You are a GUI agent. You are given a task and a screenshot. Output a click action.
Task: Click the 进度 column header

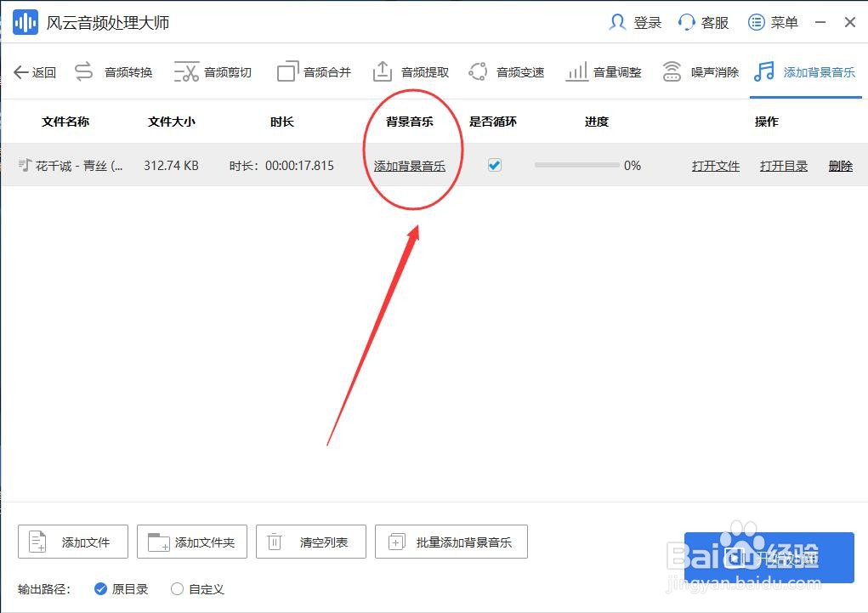click(x=597, y=122)
